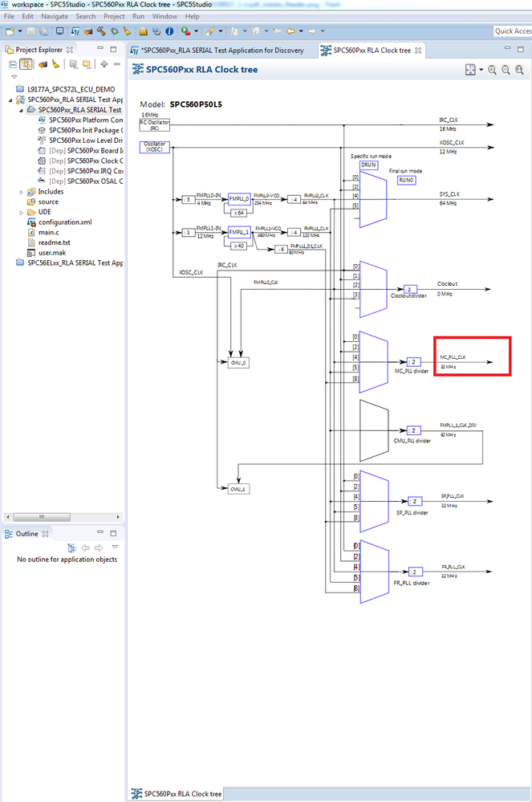Click the Save icon in the main toolbar

(30, 31)
